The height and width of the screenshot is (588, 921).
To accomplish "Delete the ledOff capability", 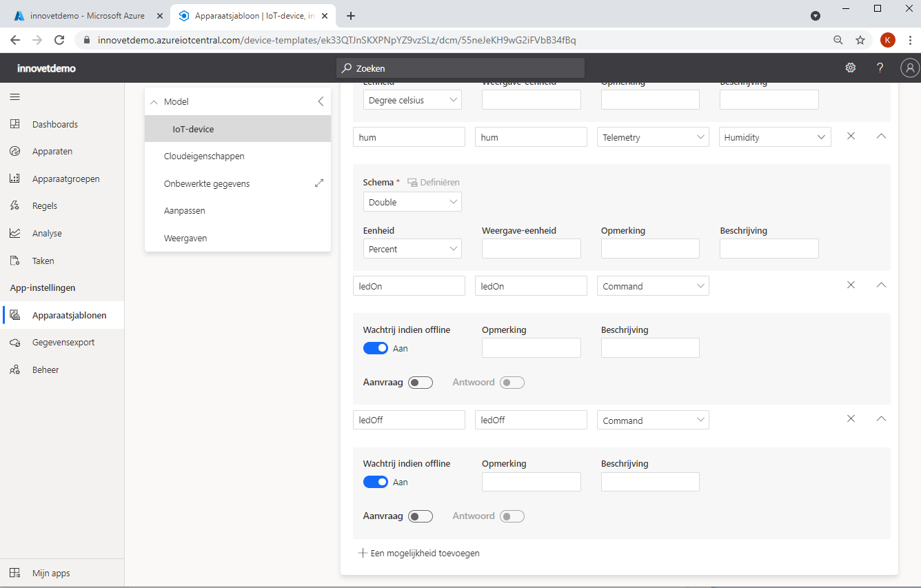I will [851, 418].
